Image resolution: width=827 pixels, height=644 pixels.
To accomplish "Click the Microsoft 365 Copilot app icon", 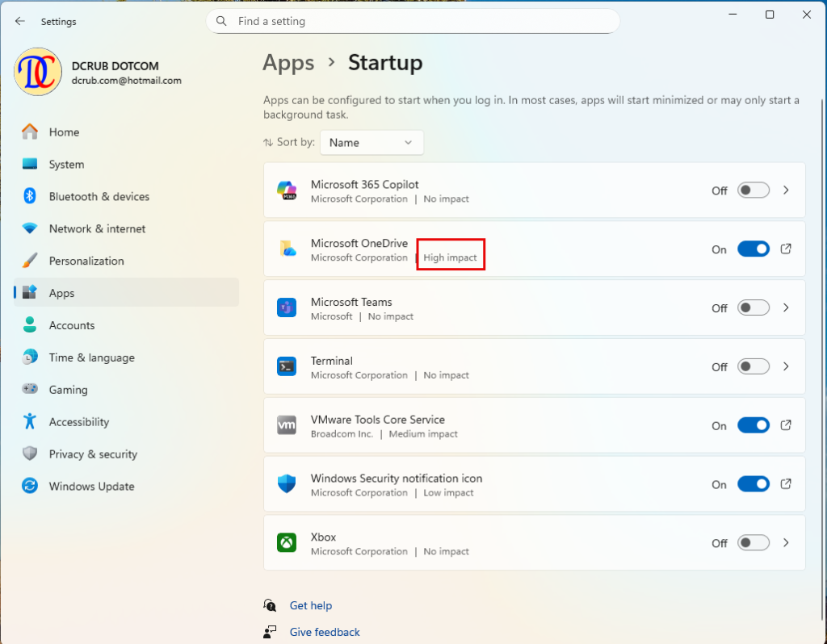I will pyautogui.click(x=287, y=190).
